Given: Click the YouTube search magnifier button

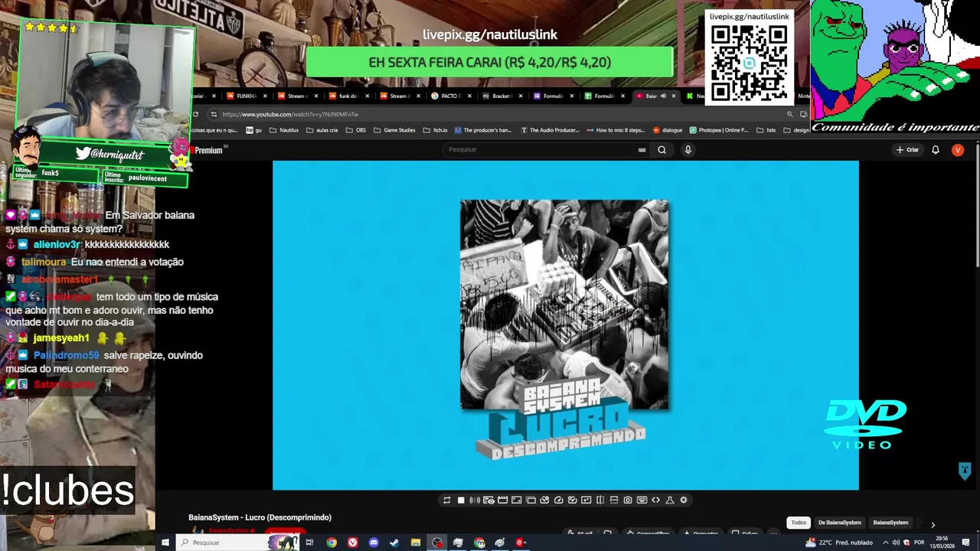Looking at the screenshot, I should pos(661,150).
